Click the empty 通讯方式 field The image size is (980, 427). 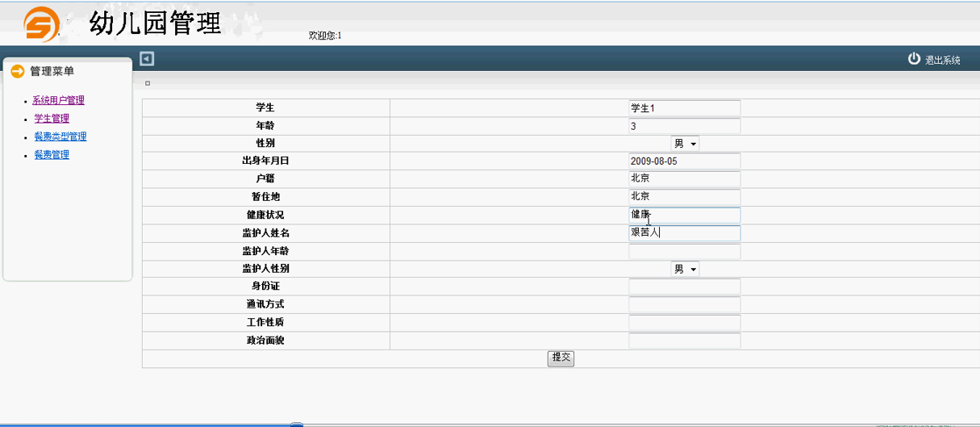tap(684, 305)
